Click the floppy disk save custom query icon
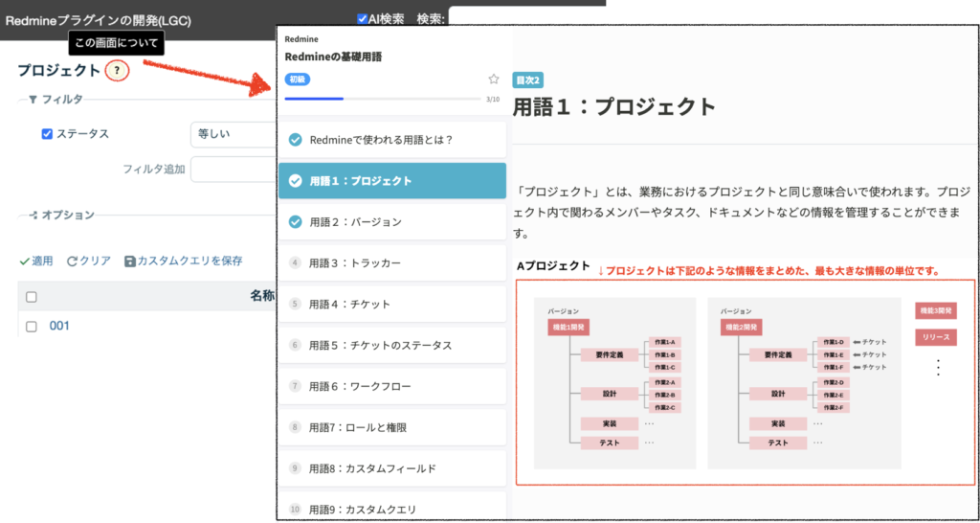This screenshot has height=523, width=980. click(x=130, y=261)
